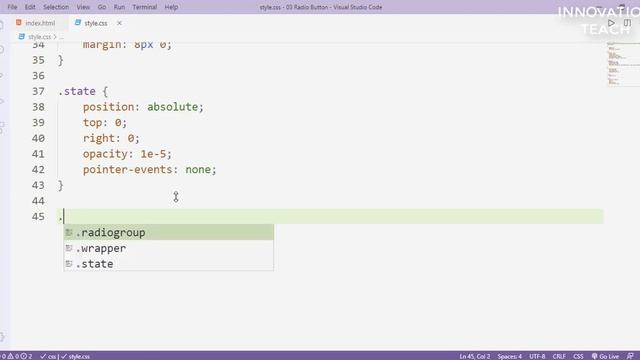Screen dimensions: 640x360
Task: Select the style.css editor tab
Action: [x=96, y=23]
